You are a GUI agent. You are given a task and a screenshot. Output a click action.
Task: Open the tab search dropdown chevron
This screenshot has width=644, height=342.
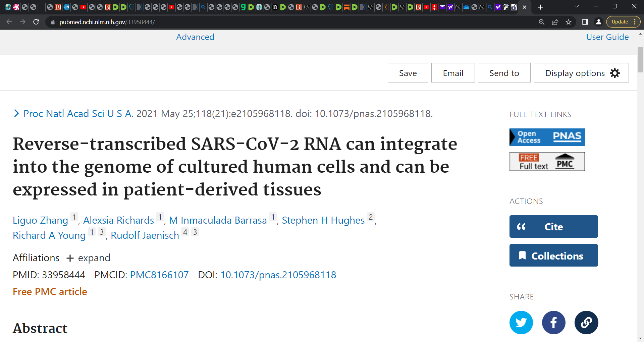tap(577, 6)
